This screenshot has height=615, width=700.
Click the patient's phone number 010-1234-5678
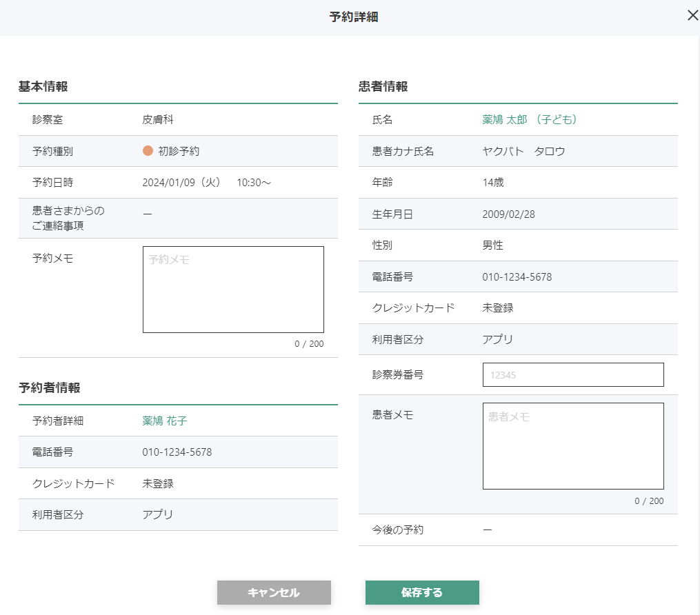[x=517, y=276]
